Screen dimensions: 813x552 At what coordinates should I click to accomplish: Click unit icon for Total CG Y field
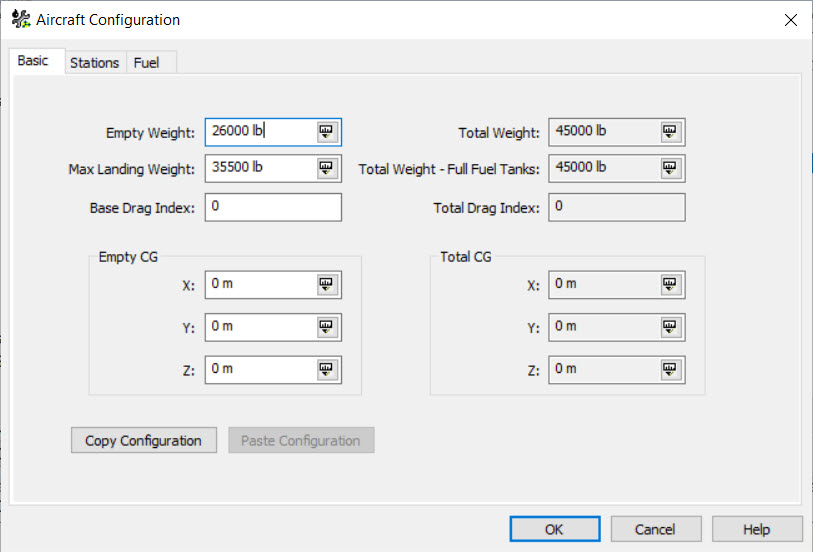(x=670, y=327)
